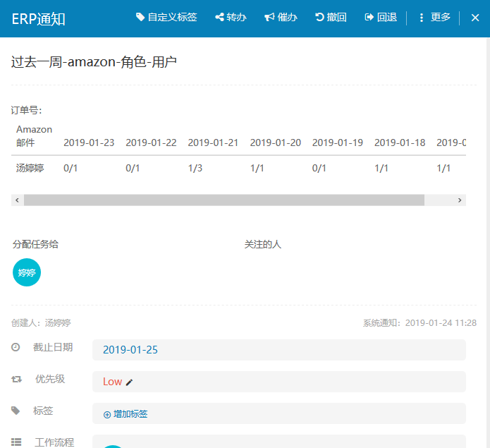
Task: Click the horizontal scrollbar thumb
Action: pyautogui.click(x=224, y=200)
